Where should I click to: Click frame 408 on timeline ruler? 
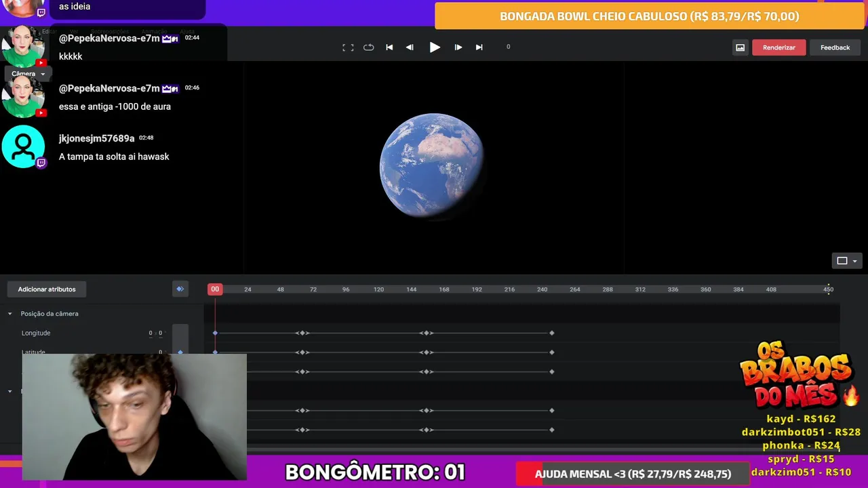point(771,289)
